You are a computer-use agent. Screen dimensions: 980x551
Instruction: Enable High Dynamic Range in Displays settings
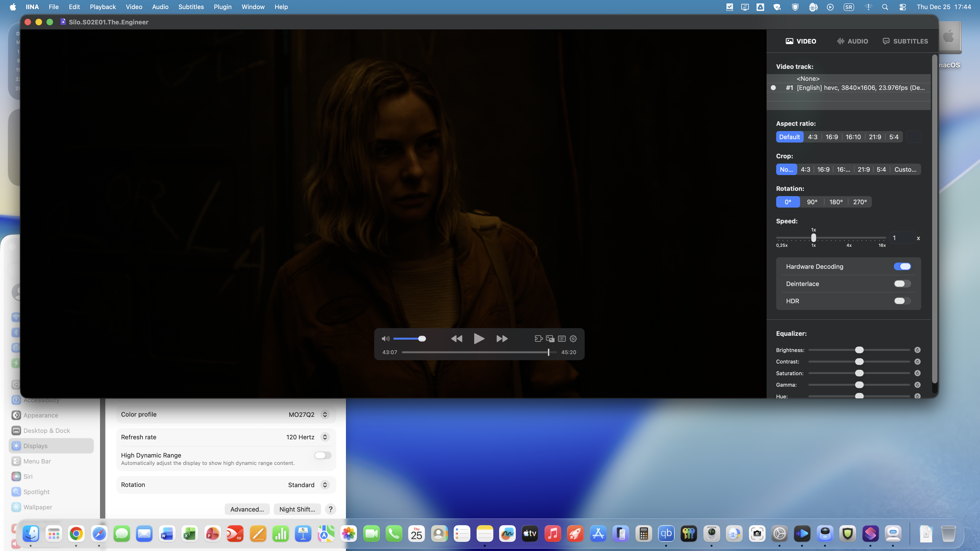pos(322,455)
